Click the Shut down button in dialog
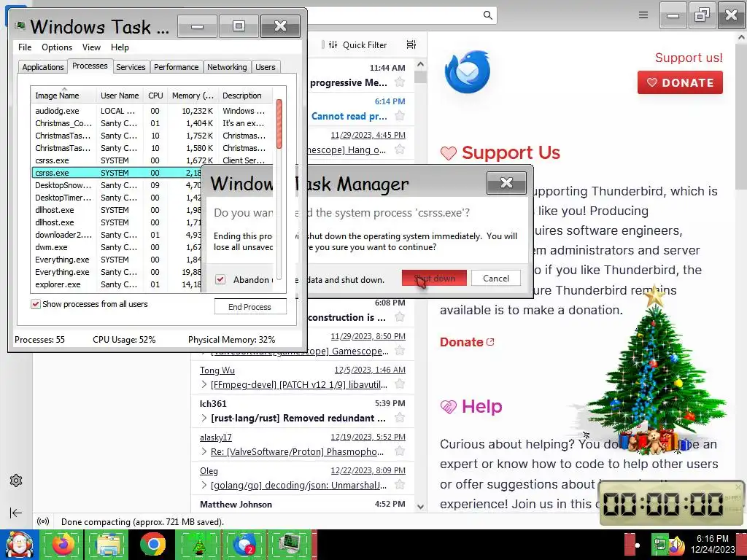 tap(434, 278)
